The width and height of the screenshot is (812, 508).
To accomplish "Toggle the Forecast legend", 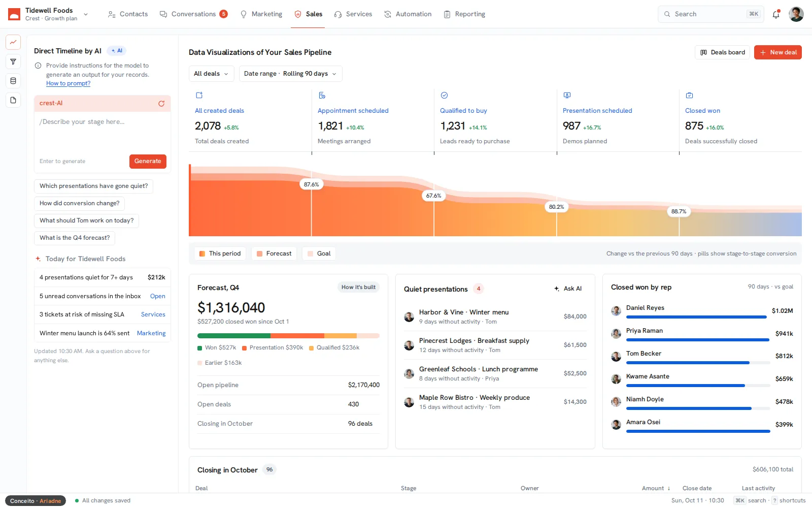I will 274,253.
